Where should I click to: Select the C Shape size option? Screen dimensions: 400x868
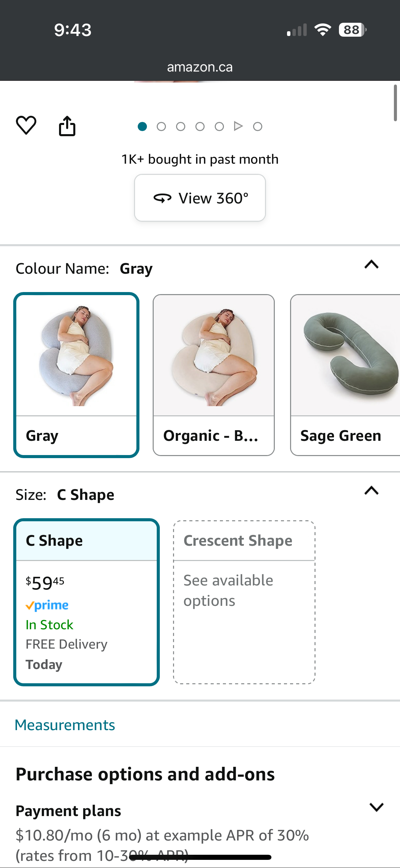[x=87, y=602]
